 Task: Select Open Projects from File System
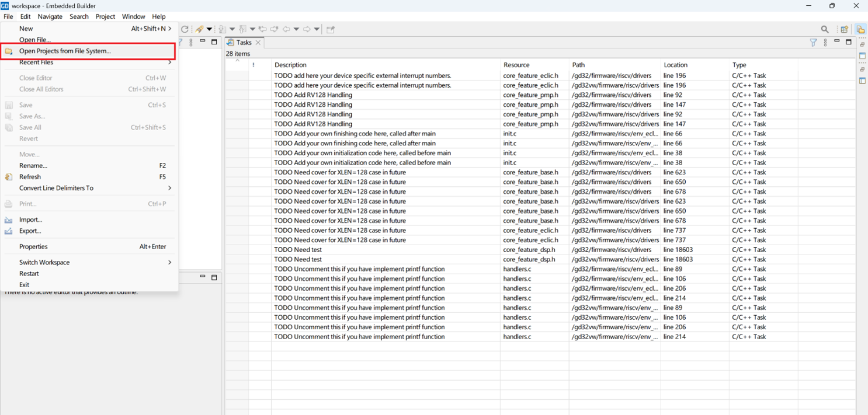tap(65, 51)
